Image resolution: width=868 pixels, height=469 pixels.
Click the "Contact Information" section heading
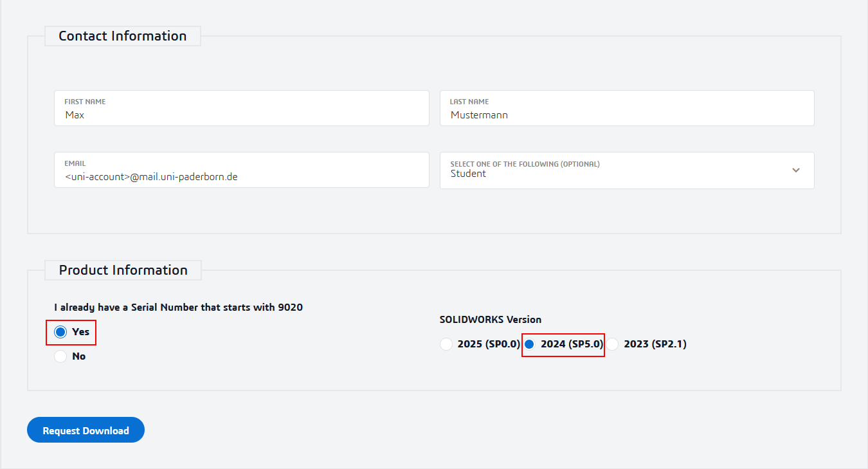tap(123, 36)
